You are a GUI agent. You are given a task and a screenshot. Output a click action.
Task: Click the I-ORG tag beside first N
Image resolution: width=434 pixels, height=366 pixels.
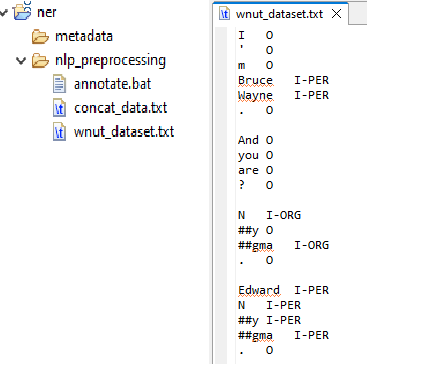click(283, 215)
